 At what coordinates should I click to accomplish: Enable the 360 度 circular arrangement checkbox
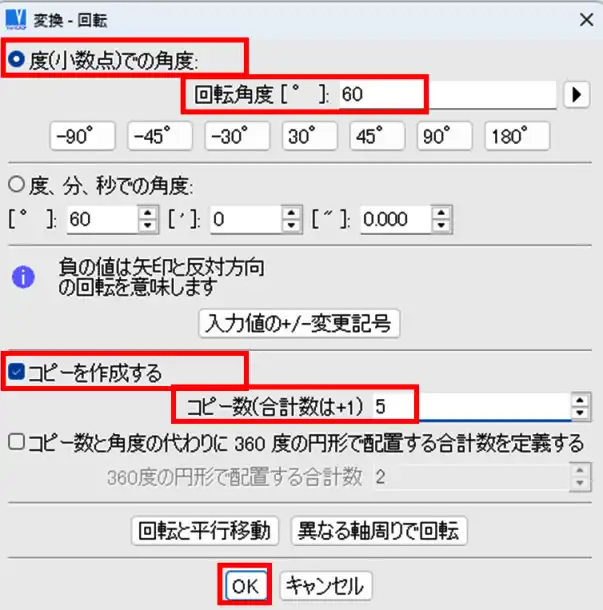click(x=16, y=442)
